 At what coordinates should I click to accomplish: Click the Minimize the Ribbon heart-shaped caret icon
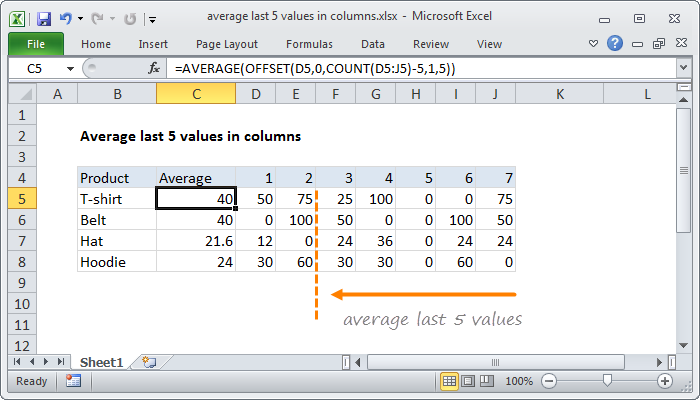(x=593, y=44)
